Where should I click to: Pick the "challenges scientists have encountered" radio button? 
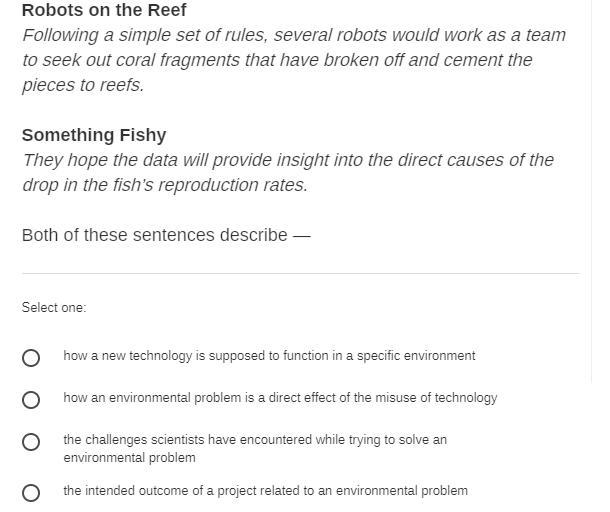(x=31, y=442)
